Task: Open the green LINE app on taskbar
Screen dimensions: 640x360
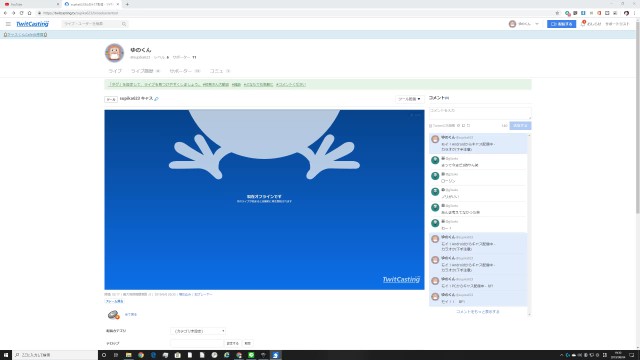Action: (x=251, y=355)
